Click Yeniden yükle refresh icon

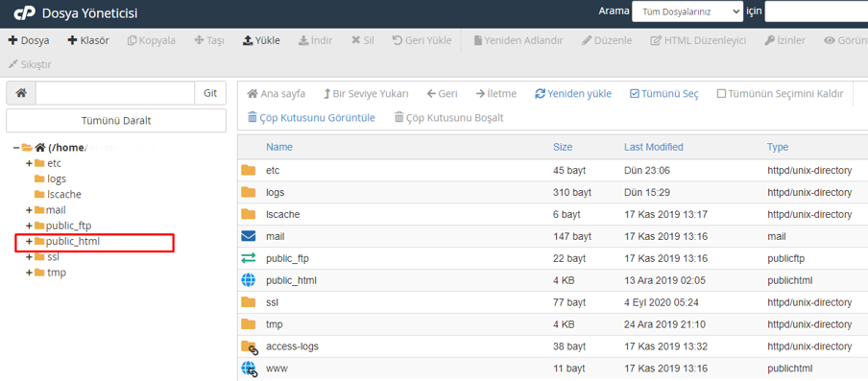(541, 94)
